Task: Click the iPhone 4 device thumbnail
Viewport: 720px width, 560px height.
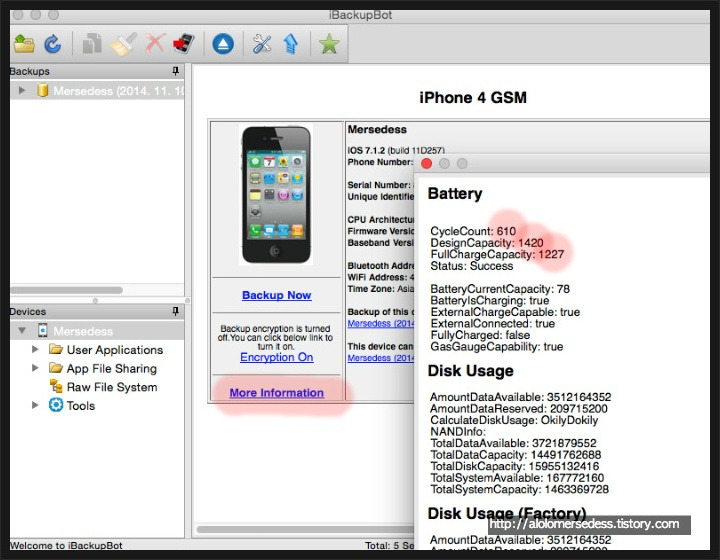Action: click(276, 195)
